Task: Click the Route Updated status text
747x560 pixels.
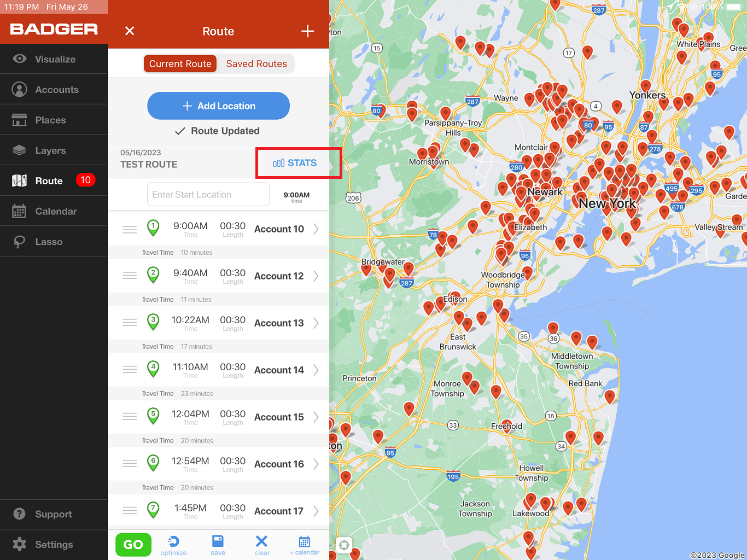Action: tap(225, 131)
